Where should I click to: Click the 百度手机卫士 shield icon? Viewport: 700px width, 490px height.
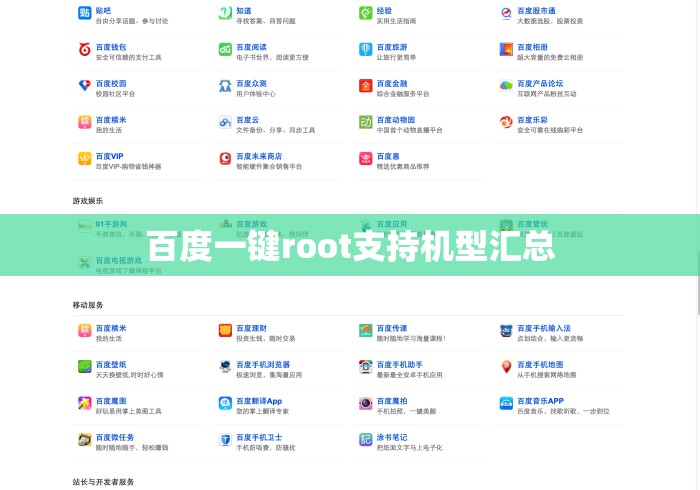point(225,440)
